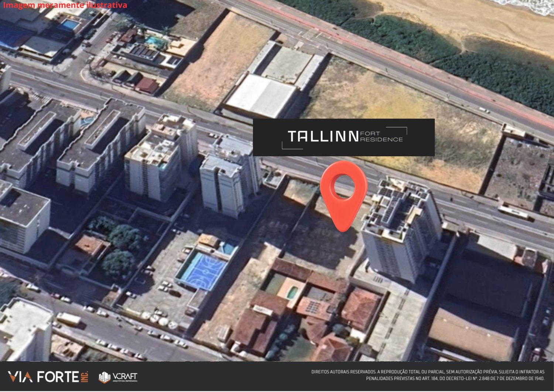Click the 'Imagem meramente ilustrativa' red text
The height and width of the screenshot is (392, 554).
tap(65, 5)
